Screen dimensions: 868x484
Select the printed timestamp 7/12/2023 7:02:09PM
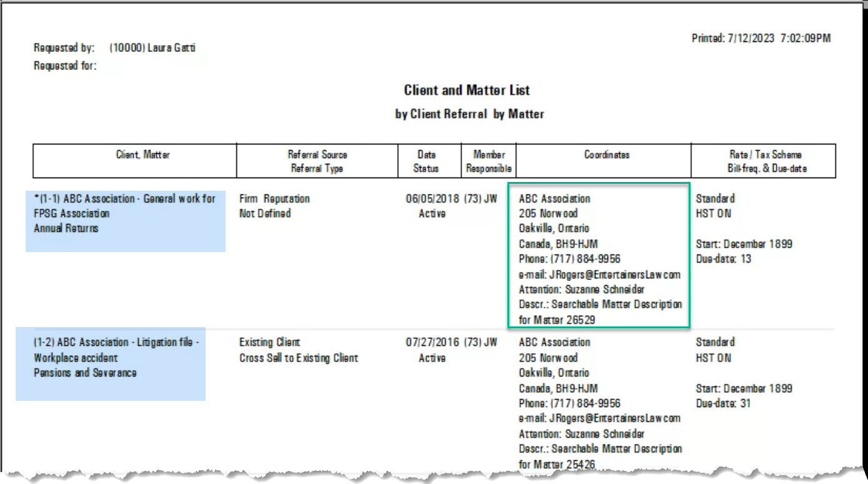779,39
